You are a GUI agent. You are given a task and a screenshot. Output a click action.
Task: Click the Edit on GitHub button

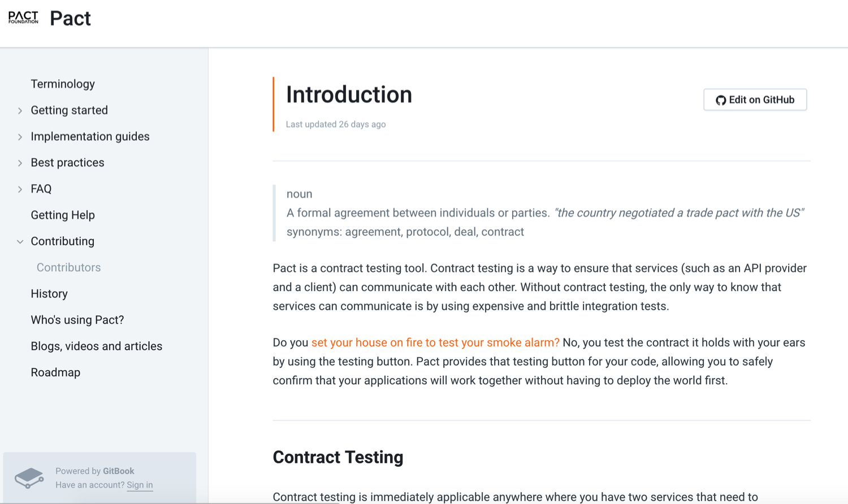click(755, 100)
